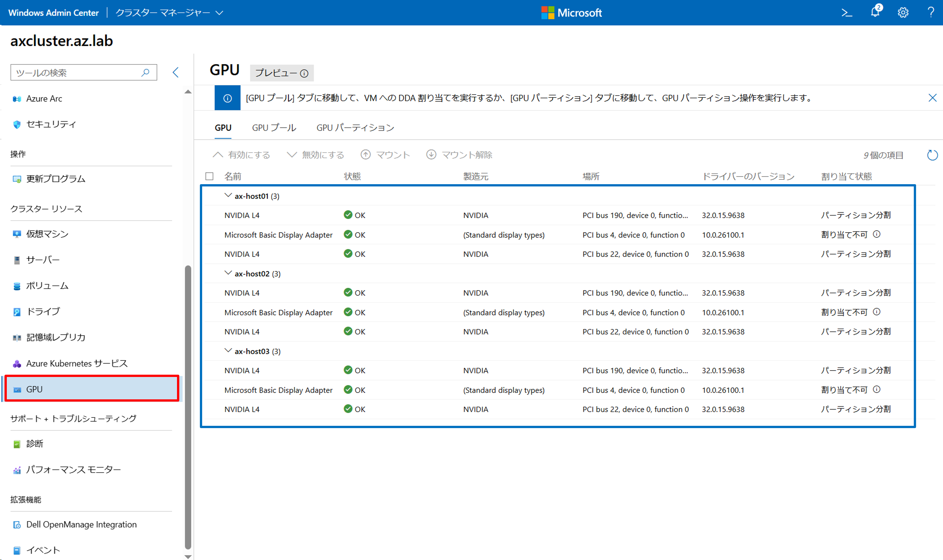Image resolution: width=943 pixels, height=560 pixels.
Task: Collapse the tools sidebar with the chevron
Action: pyautogui.click(x=175, y=72)
